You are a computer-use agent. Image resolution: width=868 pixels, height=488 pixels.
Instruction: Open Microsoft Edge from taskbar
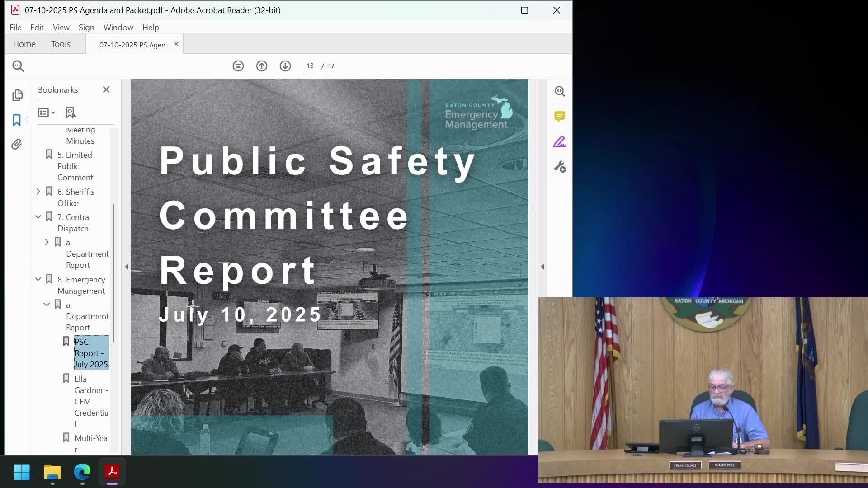pyautogui.click(x=82, y=472)
